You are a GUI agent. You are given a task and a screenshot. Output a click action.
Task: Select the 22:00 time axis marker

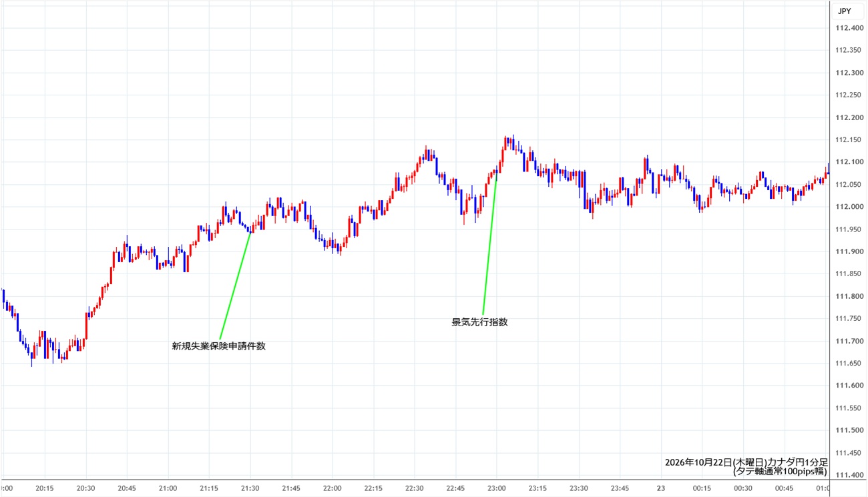(332, 488)
